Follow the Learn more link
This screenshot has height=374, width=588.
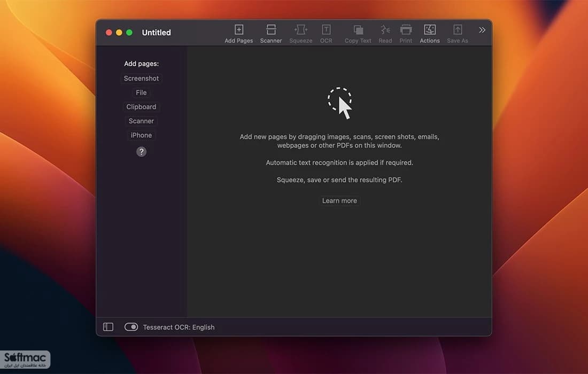tap(339, 200)
